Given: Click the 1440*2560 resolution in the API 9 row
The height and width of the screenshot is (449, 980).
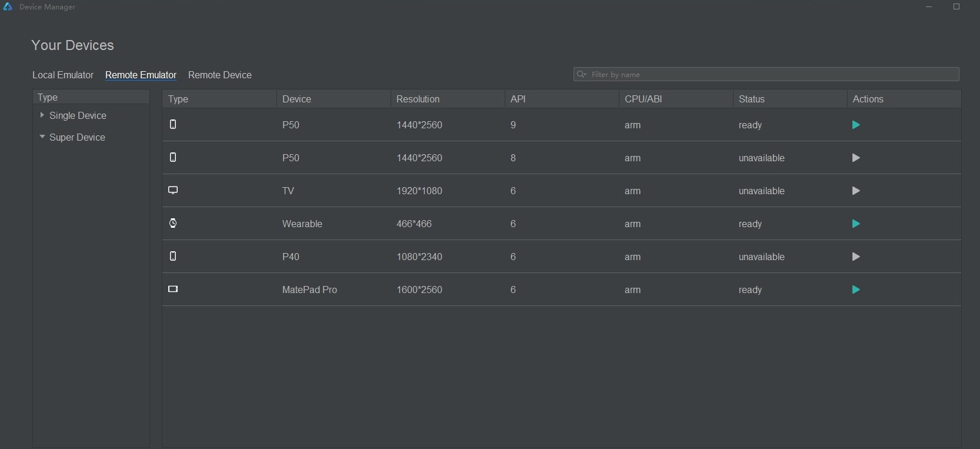Looking at the screenshot, I should [419, 125].
